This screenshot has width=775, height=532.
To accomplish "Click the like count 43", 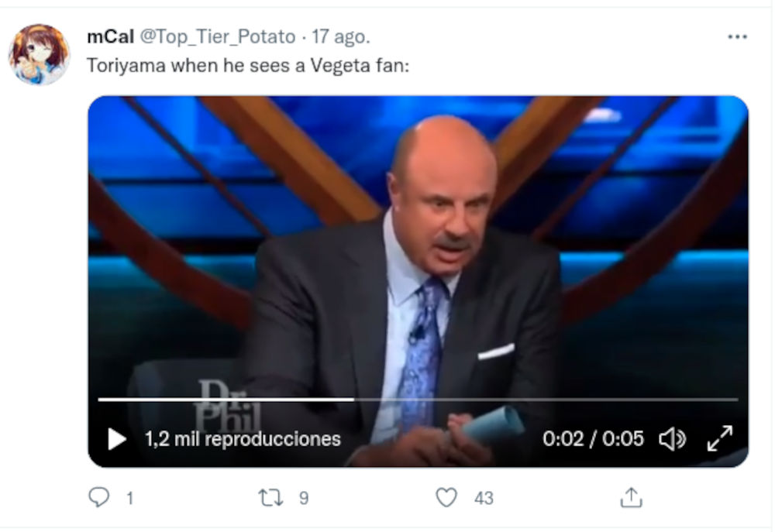I will point(484,498).
